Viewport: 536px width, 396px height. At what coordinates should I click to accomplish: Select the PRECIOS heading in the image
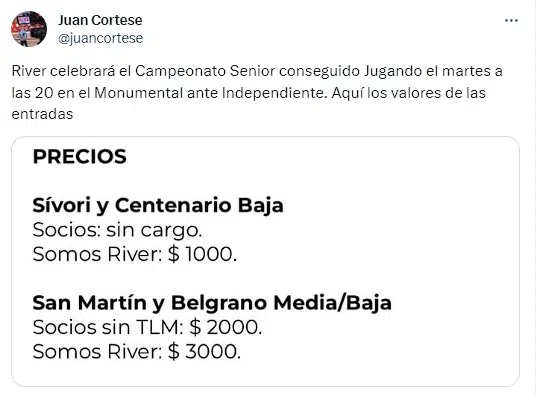tap(80, 157)
